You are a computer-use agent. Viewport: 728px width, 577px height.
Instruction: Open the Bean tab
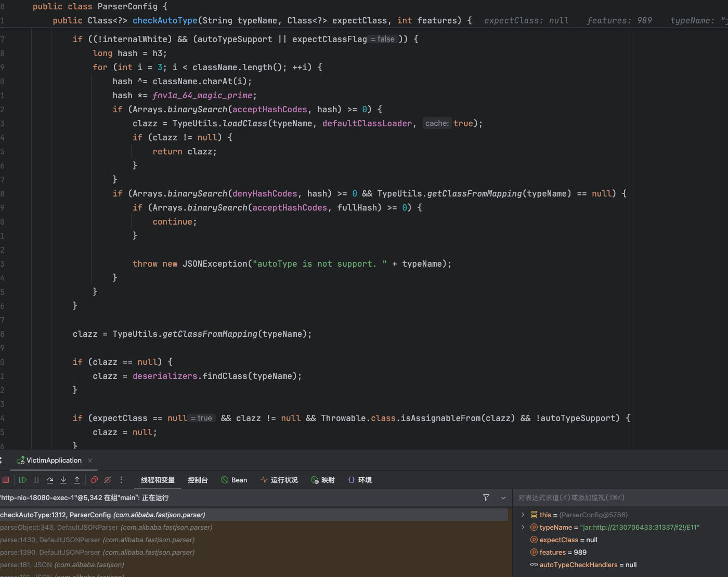[x=234, y=480]
